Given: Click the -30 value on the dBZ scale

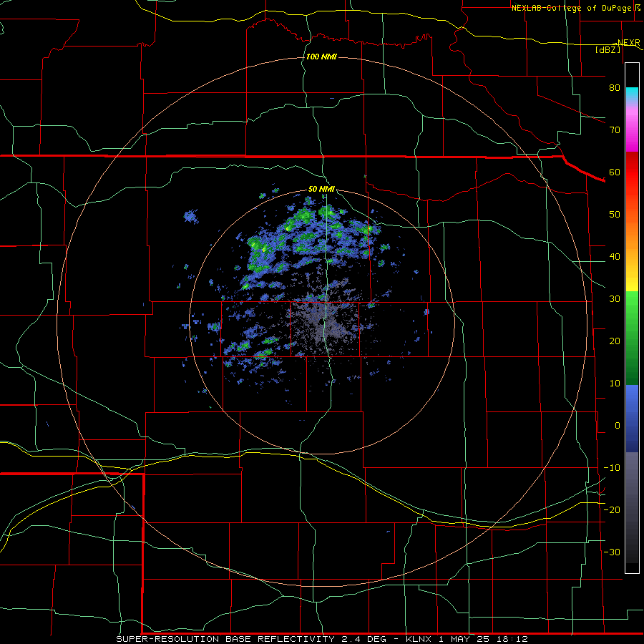Looking at the screenshot, I should click(x=612, y=552).
